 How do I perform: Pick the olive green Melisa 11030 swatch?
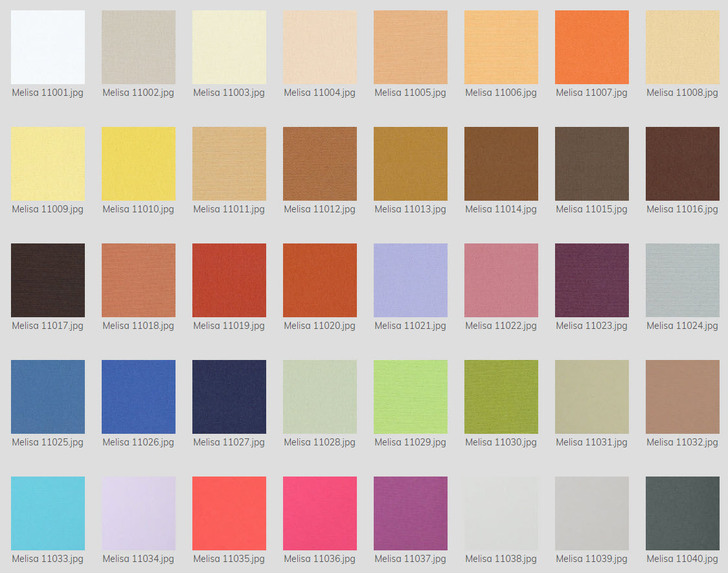tap(501, 397)
